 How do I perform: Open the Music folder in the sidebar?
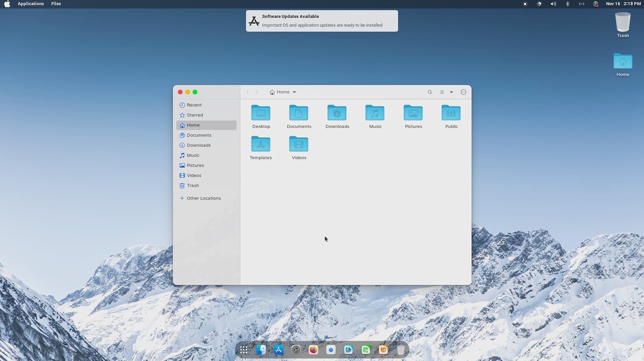[193, 155]
